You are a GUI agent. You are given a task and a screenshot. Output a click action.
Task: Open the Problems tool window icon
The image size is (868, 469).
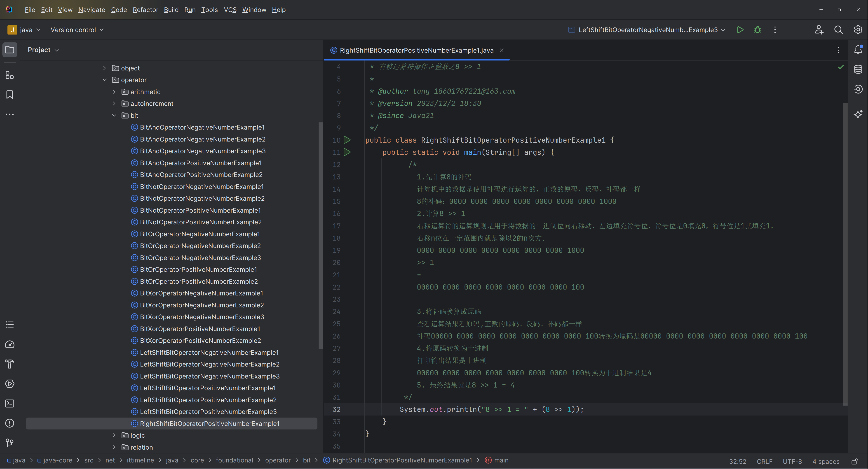(10, 423)
